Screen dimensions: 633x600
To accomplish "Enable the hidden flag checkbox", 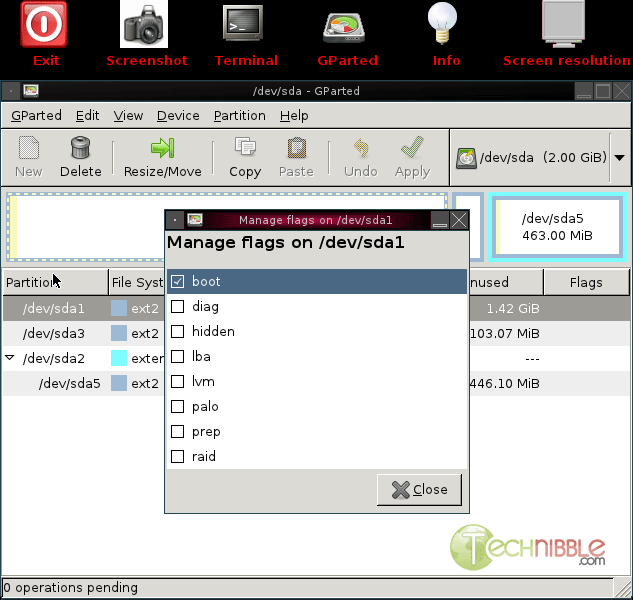I will coord(178,331).
